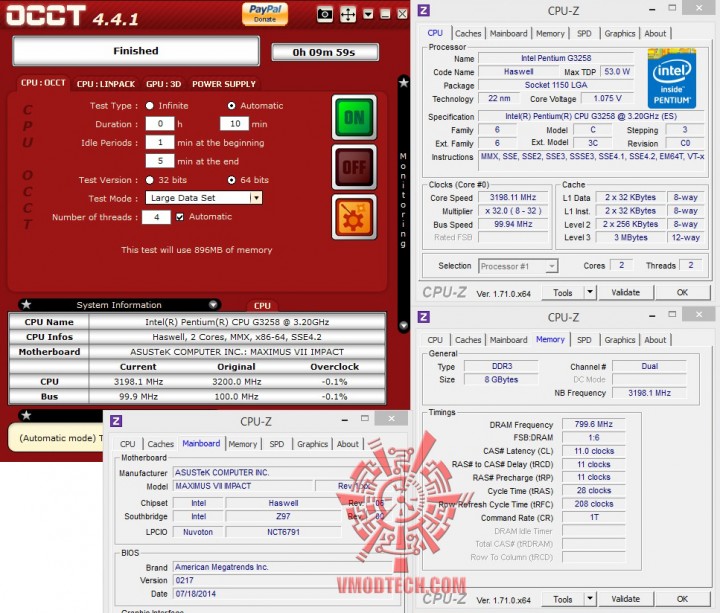Switch to CPU:LINPACK tab
Screen dimensions: 720x613
pyautogui.click(x=106, y=84)
